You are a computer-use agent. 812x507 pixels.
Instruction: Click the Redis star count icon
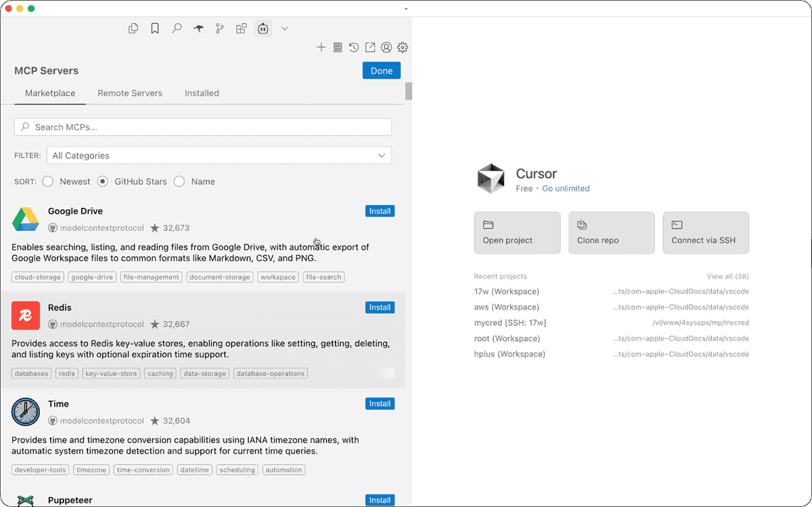[155, 324]
